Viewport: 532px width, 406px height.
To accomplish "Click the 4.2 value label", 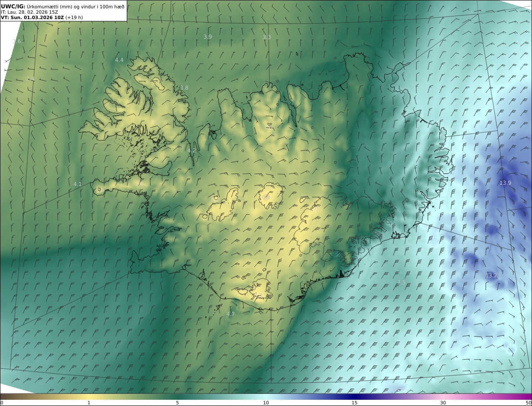I will [191, 151].
